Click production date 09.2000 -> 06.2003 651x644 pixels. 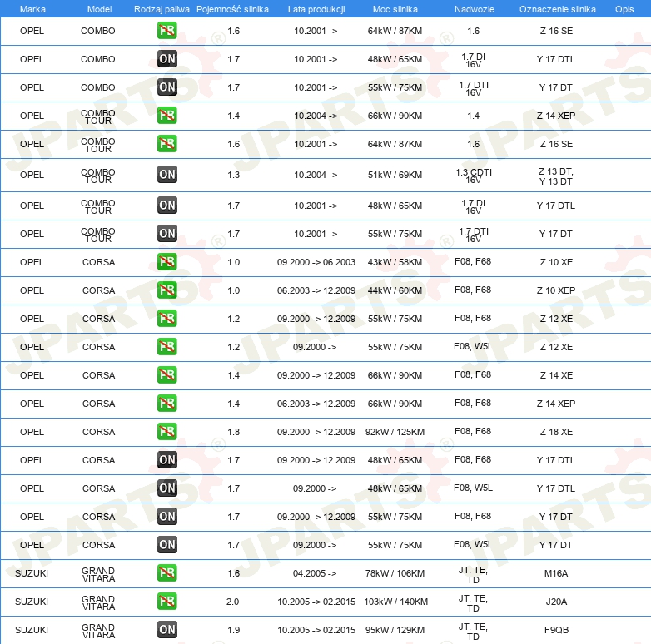(x=316, y=262)
